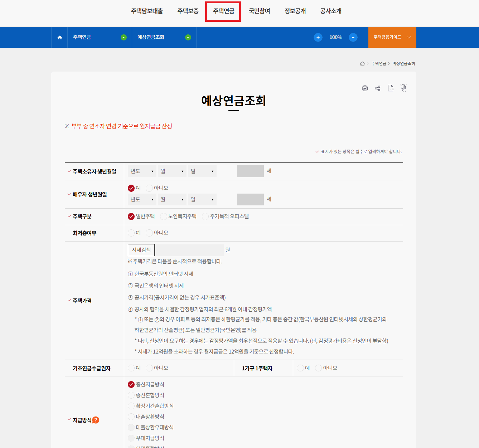Viewport: 479px width, 448px height.
Task: Click the braille hand icon
Action: click(x=403, y=88)
